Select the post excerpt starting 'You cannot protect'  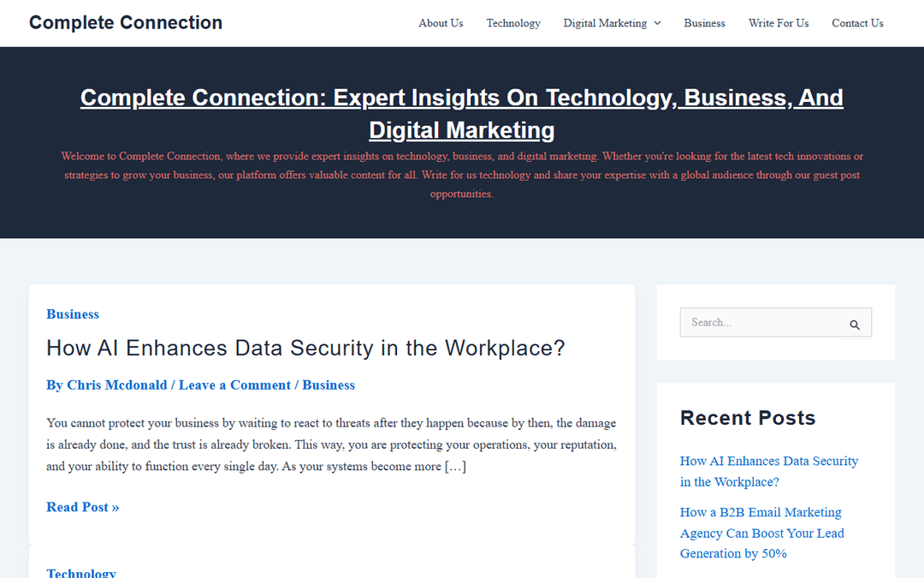tap(332, 444)
